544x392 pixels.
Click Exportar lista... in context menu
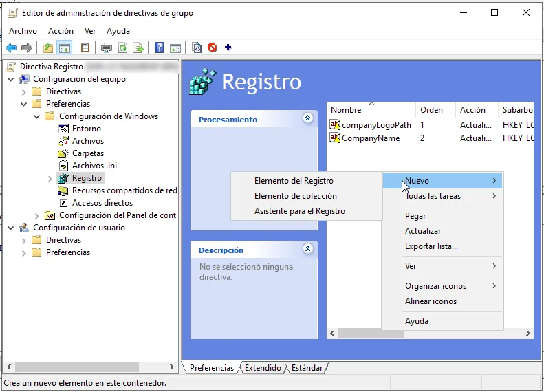coord(443,246)
